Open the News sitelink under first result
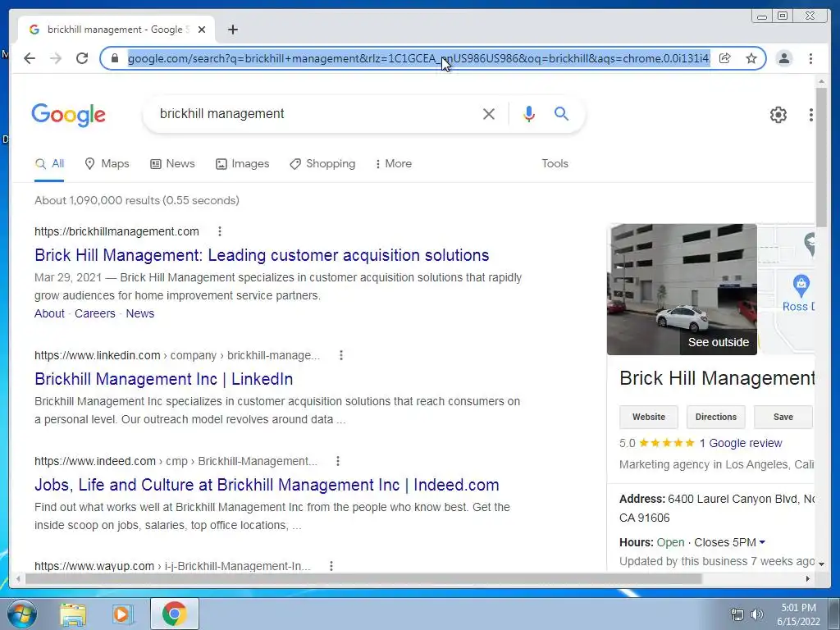 tap(139, 313)
